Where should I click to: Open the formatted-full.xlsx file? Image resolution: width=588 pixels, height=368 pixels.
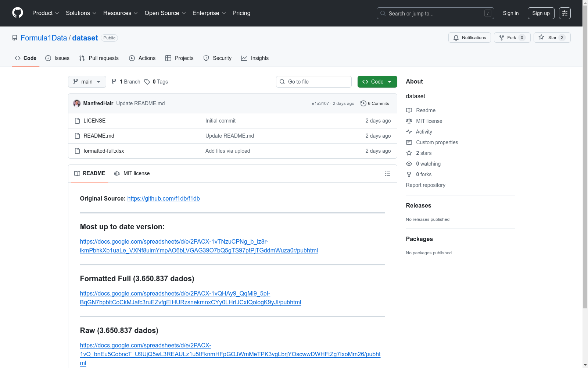[104, 151]
